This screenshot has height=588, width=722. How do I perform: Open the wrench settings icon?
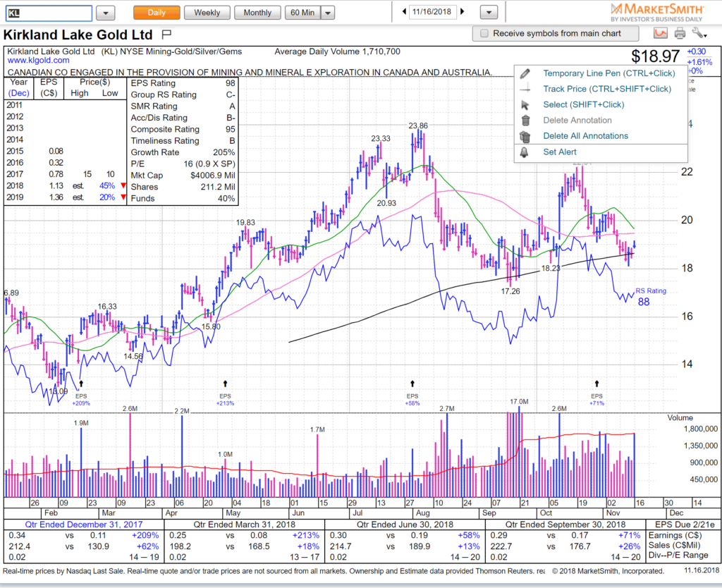pyautogui.click(x=699, y=33)
